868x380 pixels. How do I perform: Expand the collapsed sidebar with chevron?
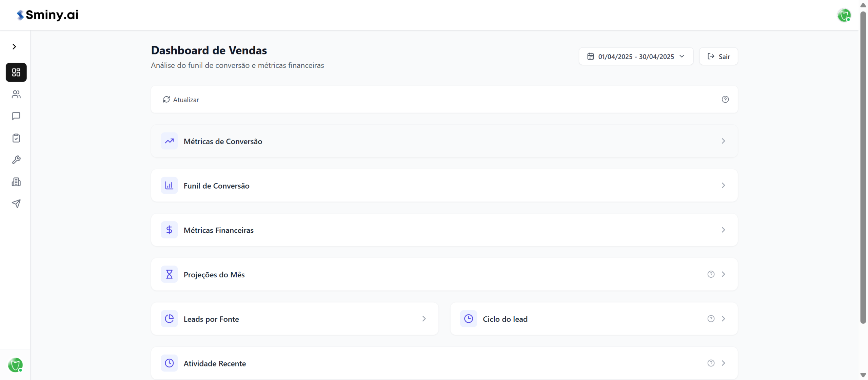pos(14,46)
